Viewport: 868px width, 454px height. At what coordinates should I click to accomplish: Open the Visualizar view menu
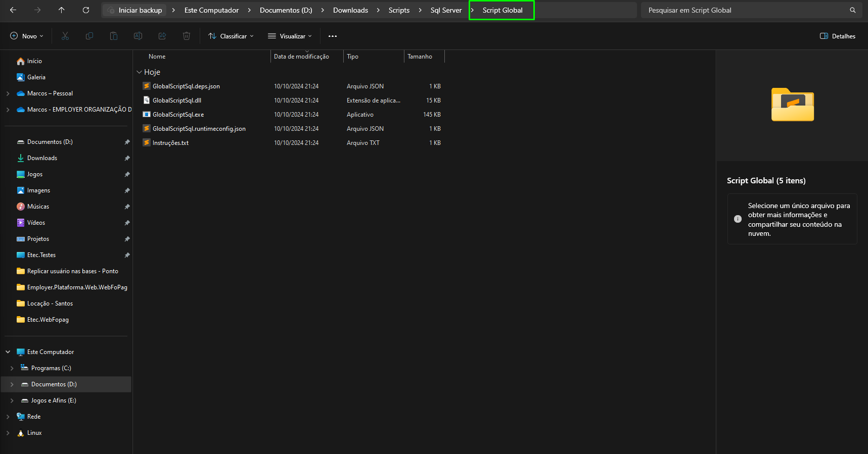pyautogui.click(x=290, y=36)
